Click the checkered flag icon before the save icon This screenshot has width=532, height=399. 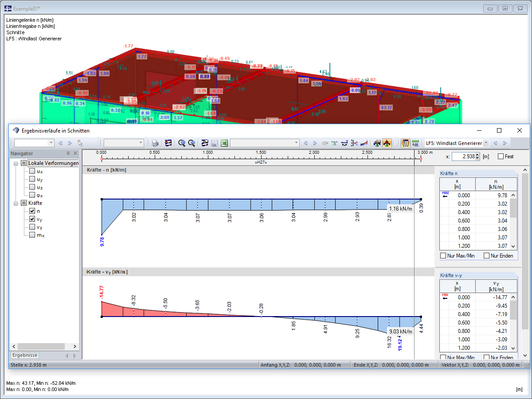205,143
